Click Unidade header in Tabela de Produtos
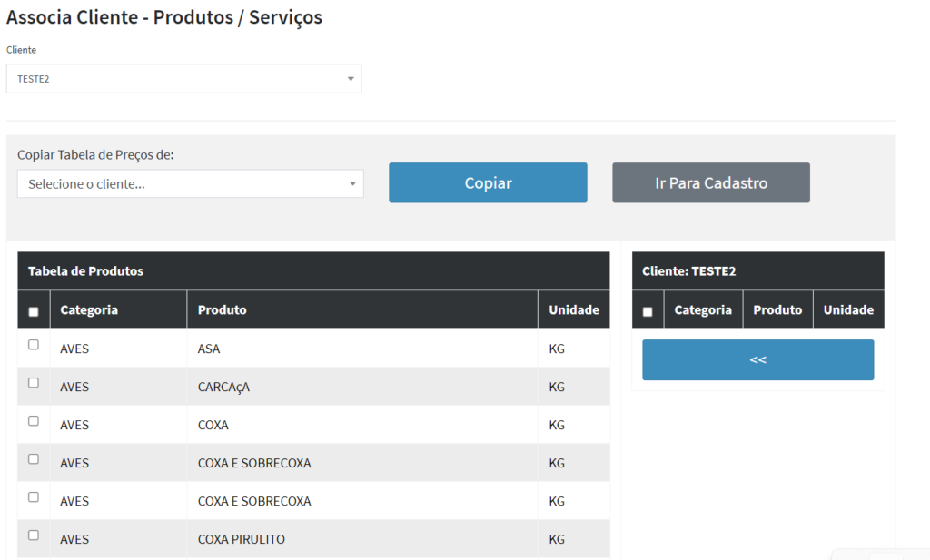The width and height of the screenshot is (930, 560). tap(573, 310)
